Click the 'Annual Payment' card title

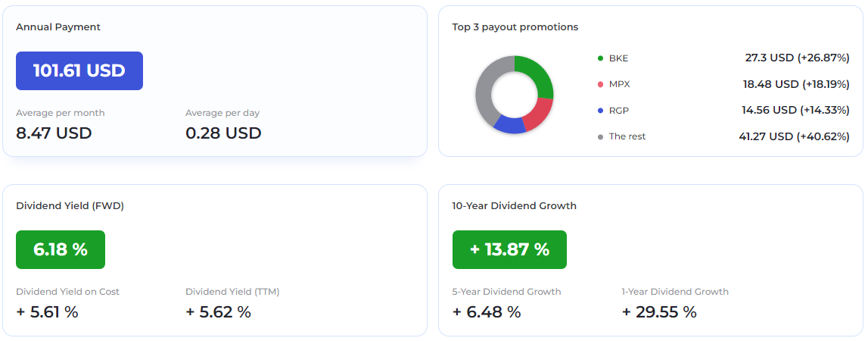click(x=58, y=27)
